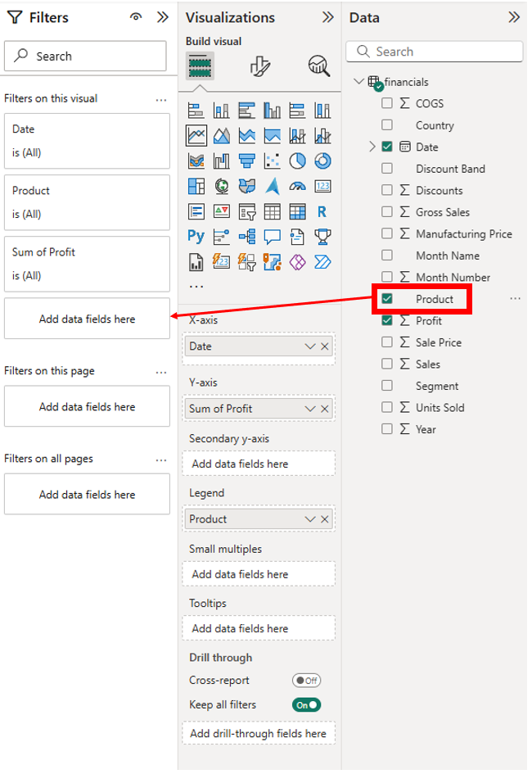The height and width of the screenshot is (774, 532).
Task: Switch to the Analytics magnifier tab
Action: [319, 66]
